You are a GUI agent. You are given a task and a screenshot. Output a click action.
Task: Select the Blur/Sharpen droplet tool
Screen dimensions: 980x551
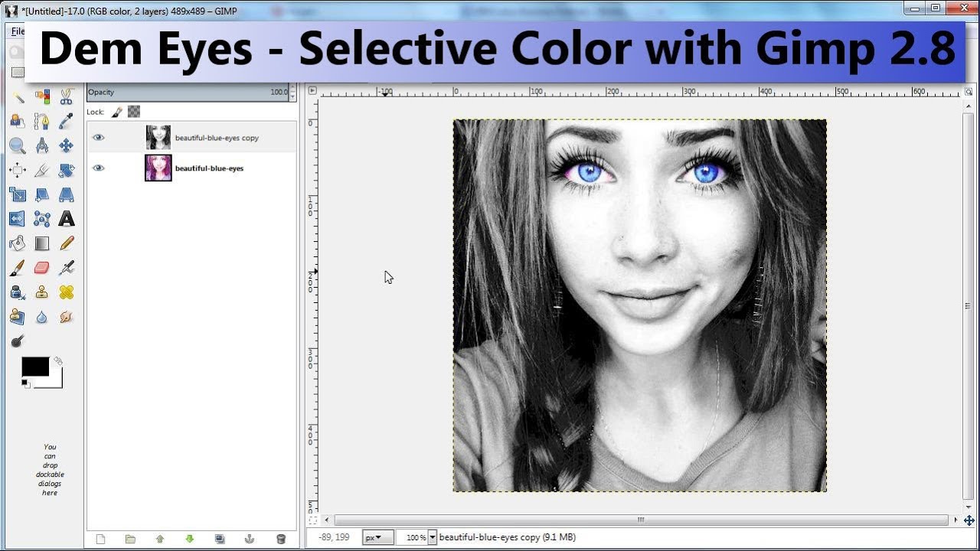(42, 317)
